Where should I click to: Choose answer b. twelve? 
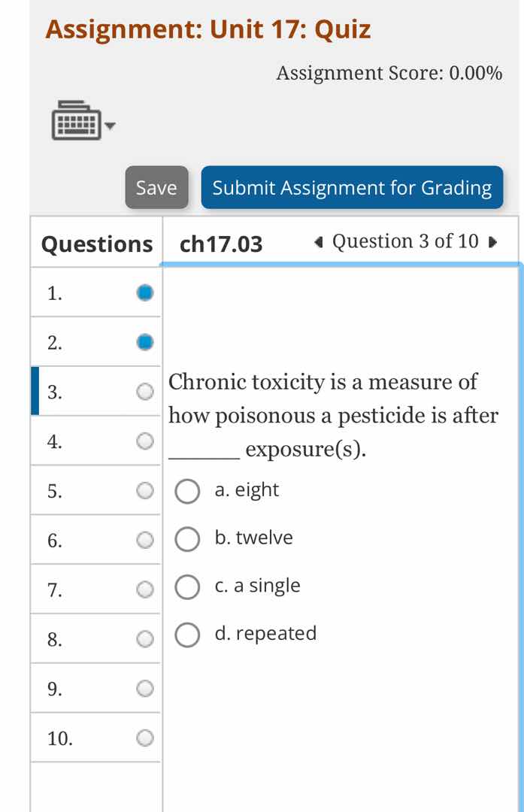[x=187, y=539]
